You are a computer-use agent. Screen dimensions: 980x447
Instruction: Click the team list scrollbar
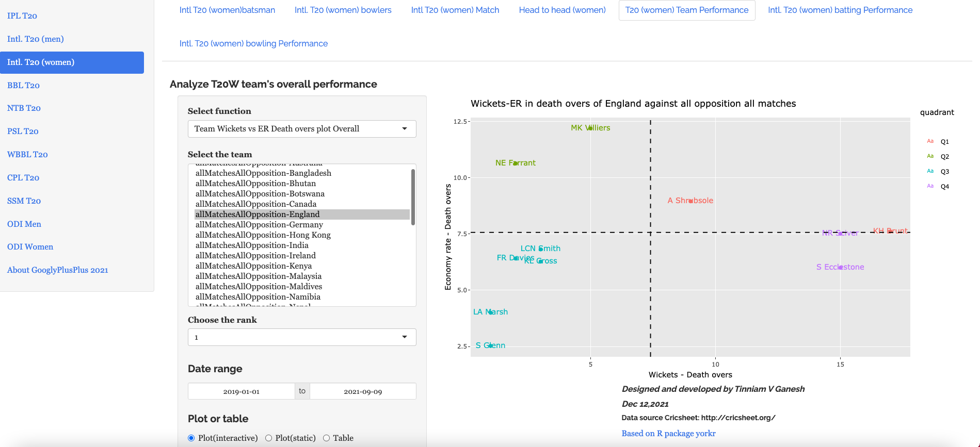[413, 197]
